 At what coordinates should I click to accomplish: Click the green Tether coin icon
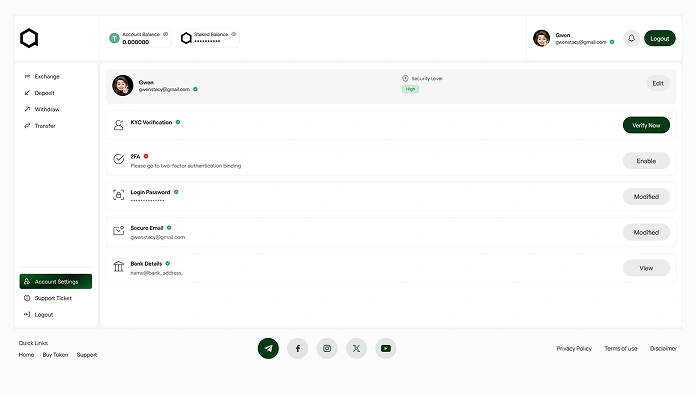[x=114, y=38]
